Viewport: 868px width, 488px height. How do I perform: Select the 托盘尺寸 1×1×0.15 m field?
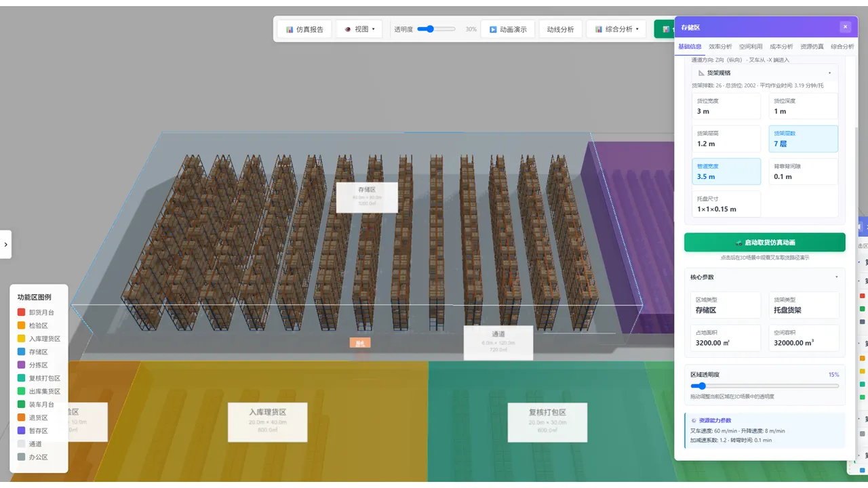pos(726,204)
